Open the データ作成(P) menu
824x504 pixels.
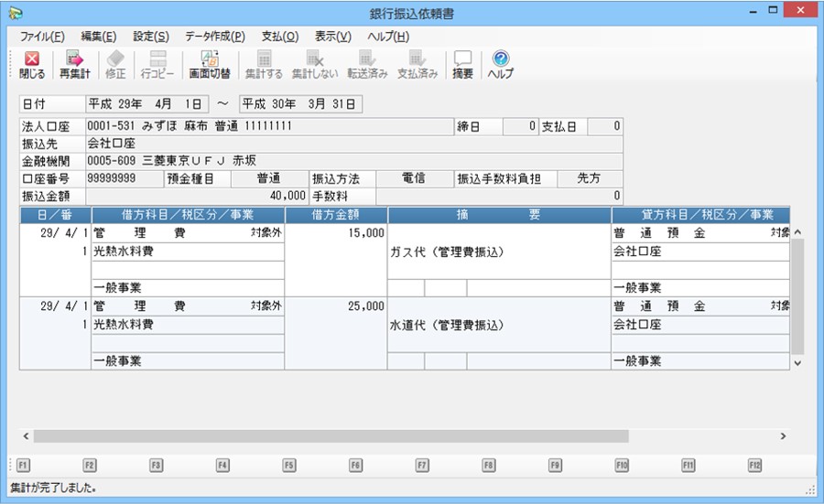[214, 37]
